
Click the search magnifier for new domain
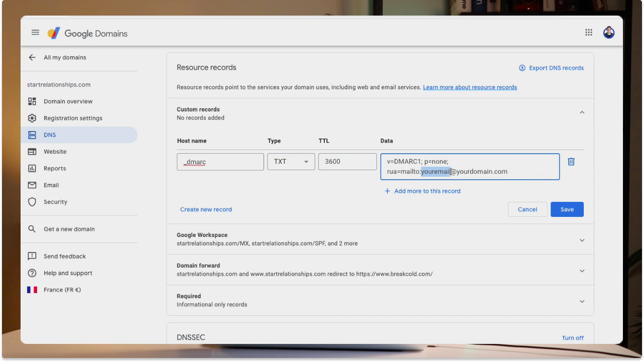click(32, 229)
